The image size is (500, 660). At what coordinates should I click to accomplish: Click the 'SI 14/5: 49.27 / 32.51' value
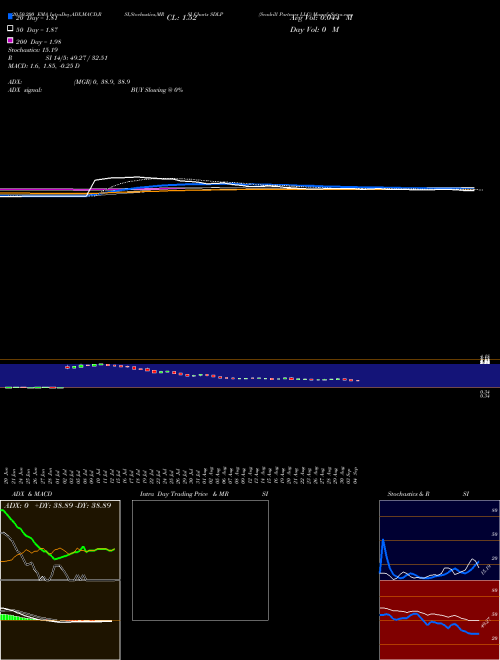tap(76, 58)
